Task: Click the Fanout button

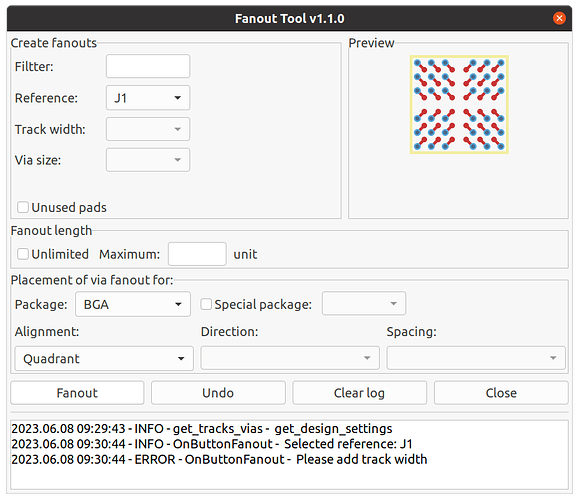Action: [x=77, y=393]
